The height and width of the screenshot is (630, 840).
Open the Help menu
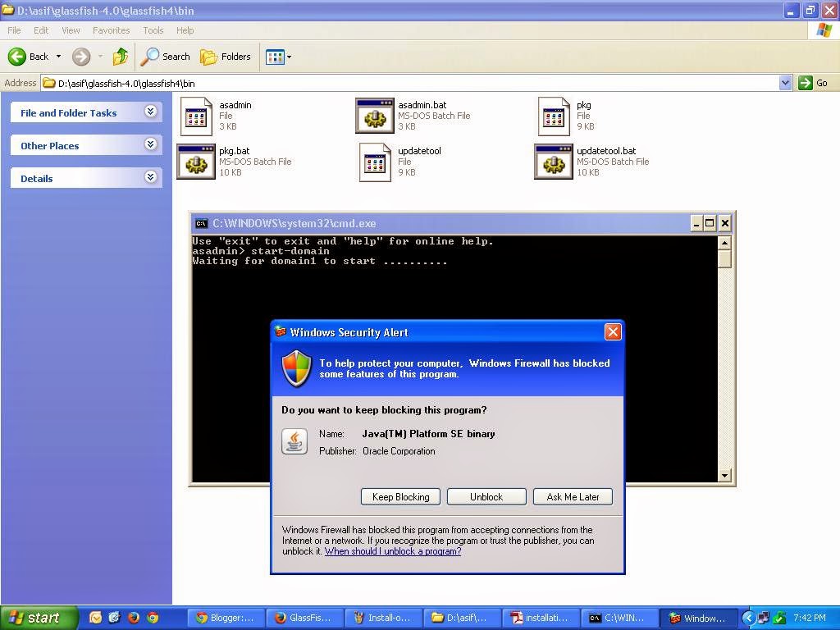[185, 30]
